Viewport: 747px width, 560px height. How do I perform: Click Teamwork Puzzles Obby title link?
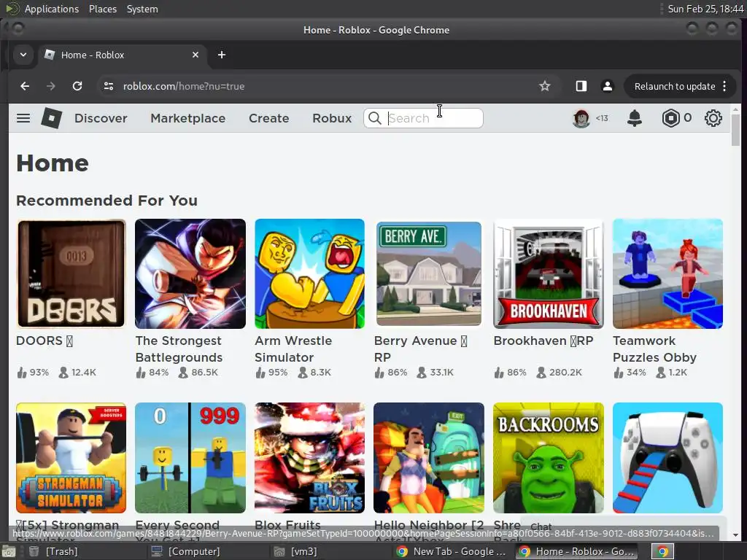pos(654,349)
